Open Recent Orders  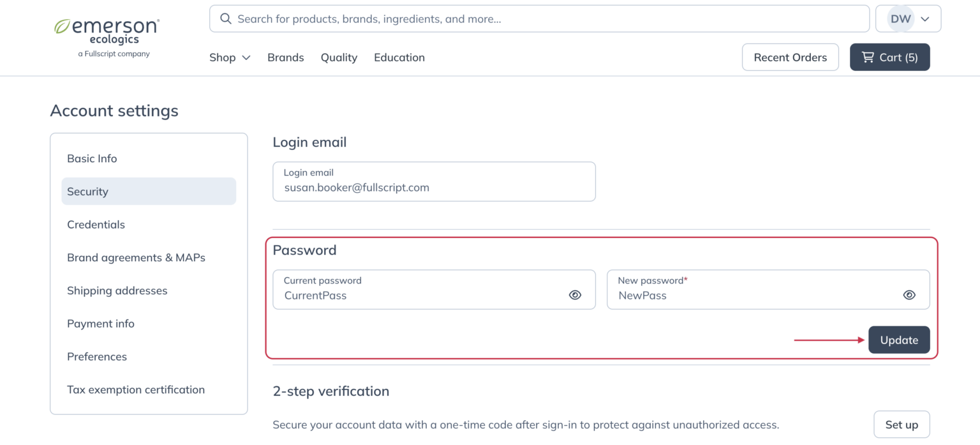coord(790,57)
